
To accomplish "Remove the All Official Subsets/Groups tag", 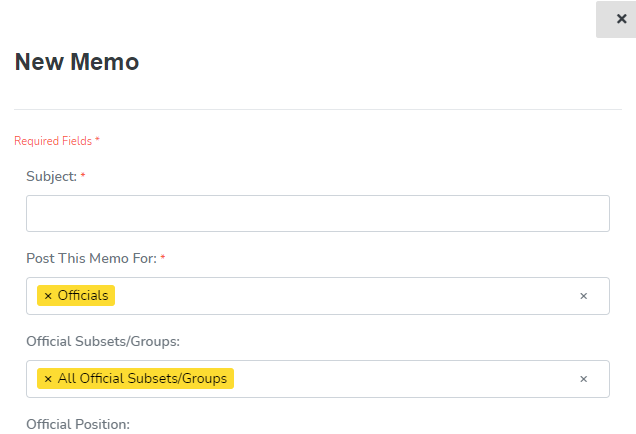I will coord(47,379).
